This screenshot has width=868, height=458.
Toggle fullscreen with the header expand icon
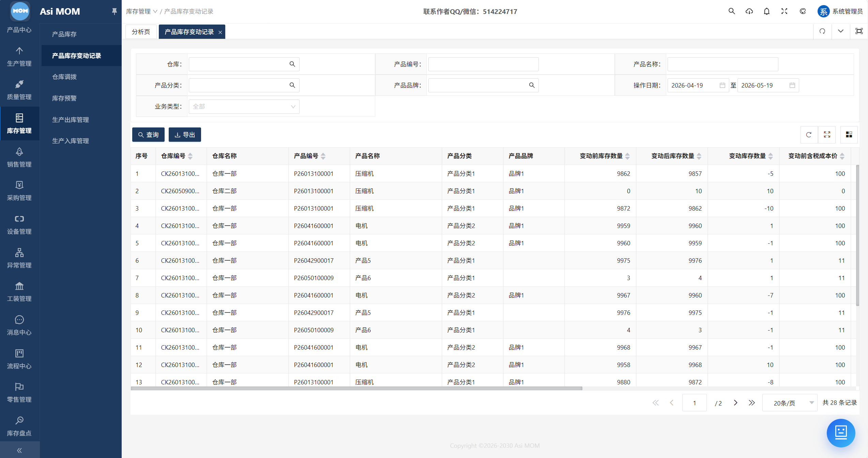784,11
